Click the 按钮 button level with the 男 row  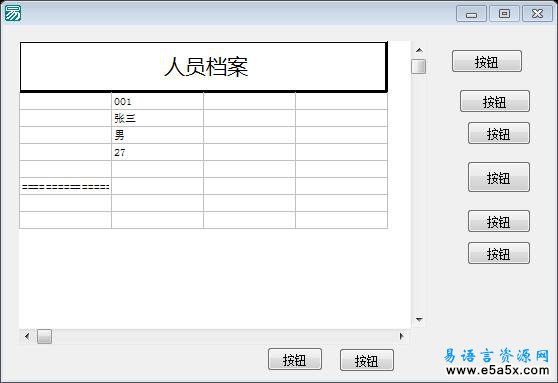point(499,133)
